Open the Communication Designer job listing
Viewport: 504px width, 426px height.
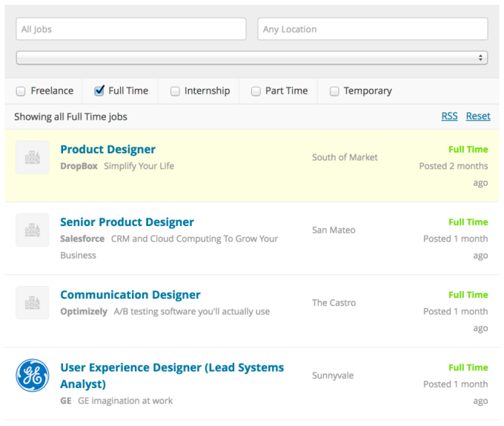[x=130, y=295]
